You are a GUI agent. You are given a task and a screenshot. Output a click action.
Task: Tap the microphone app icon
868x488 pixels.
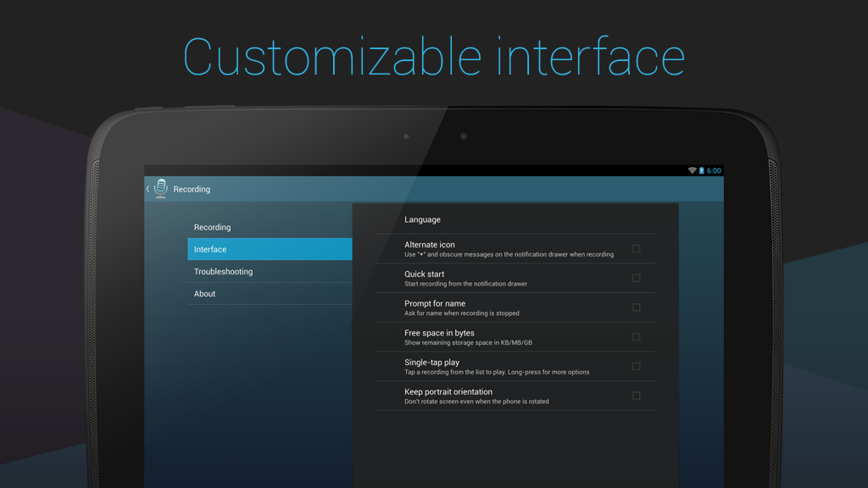160,189
